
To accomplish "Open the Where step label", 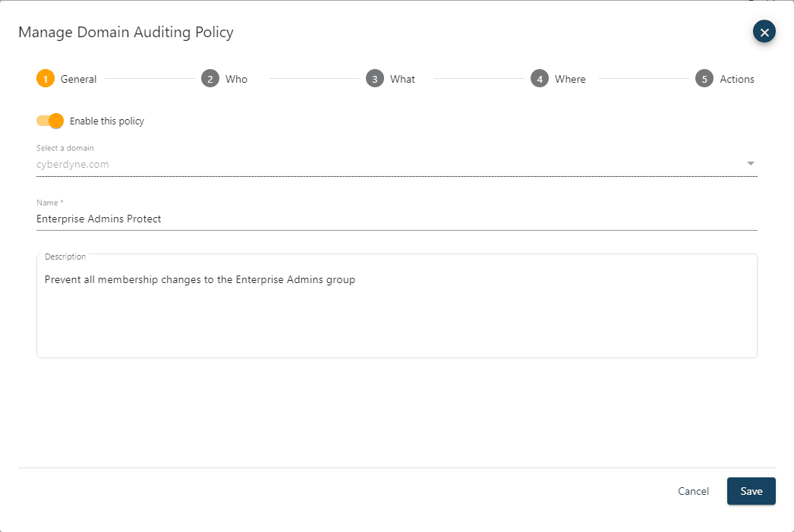I will (570, 79).
